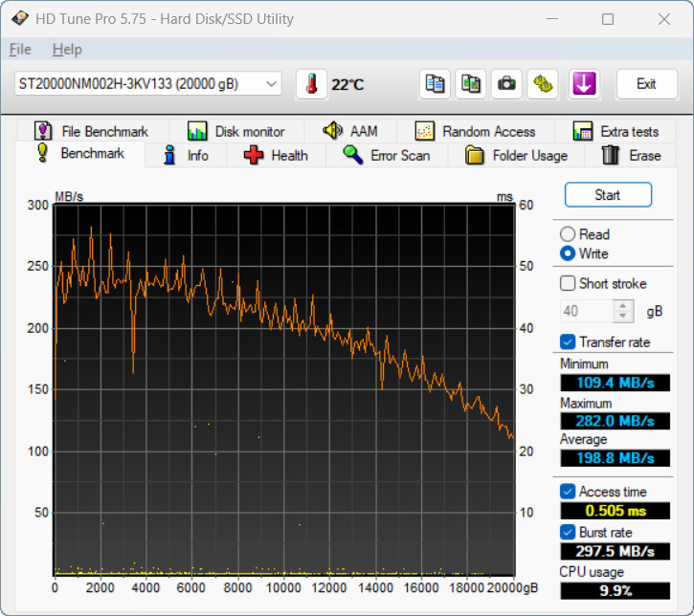The height and width of the screenshot is (616, 694).
Task: Click the access time value 0.505 ms
Action: pos(616,511)
